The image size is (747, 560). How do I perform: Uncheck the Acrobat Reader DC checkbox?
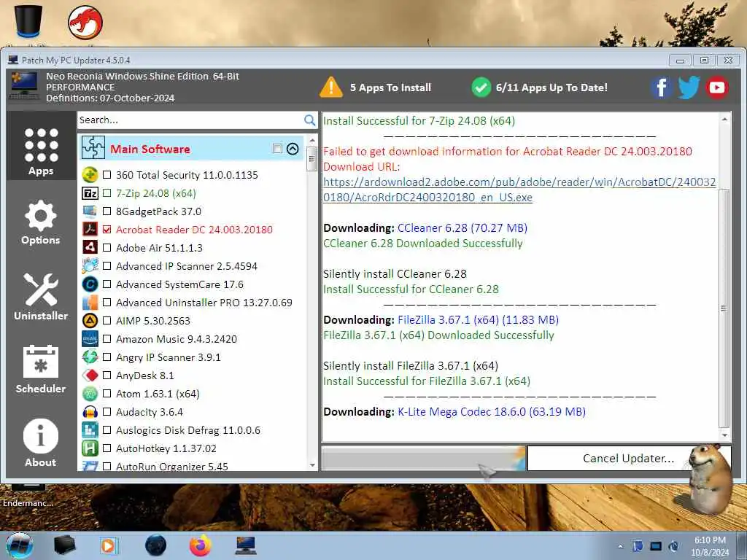[107, 230]
